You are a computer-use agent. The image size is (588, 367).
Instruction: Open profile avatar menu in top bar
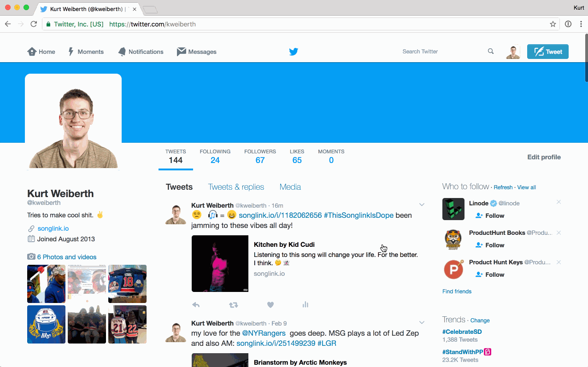coord(513,52)
